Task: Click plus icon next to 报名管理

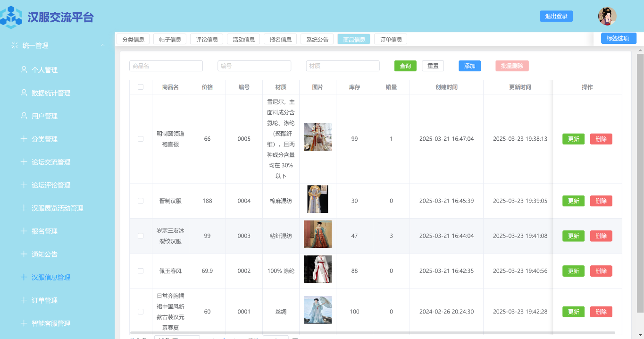Action: 24,231
